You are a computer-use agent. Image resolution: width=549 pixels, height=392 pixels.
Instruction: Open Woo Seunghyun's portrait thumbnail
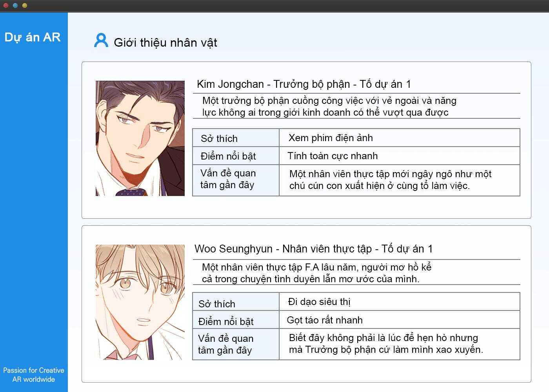(140, 302)
